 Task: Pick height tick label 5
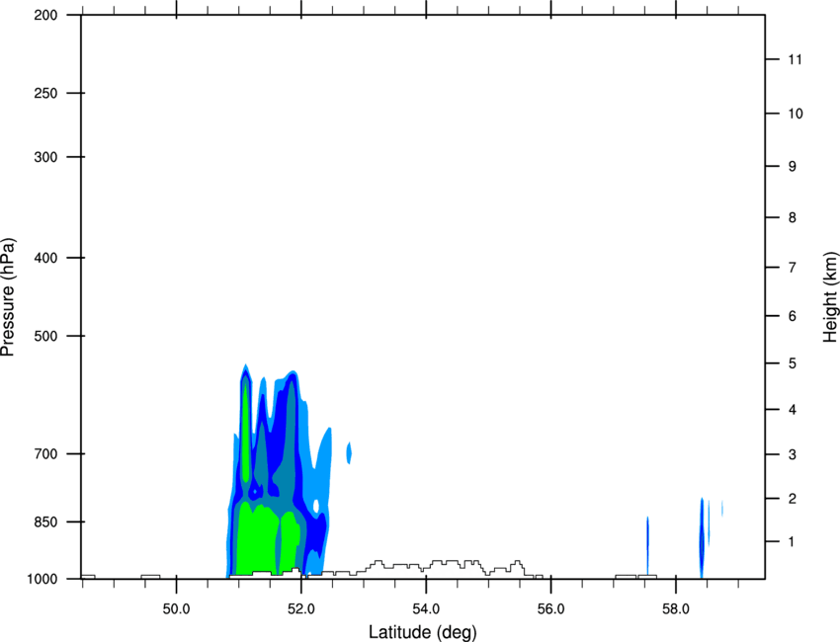pyautogui.click(x=793, y=363)
